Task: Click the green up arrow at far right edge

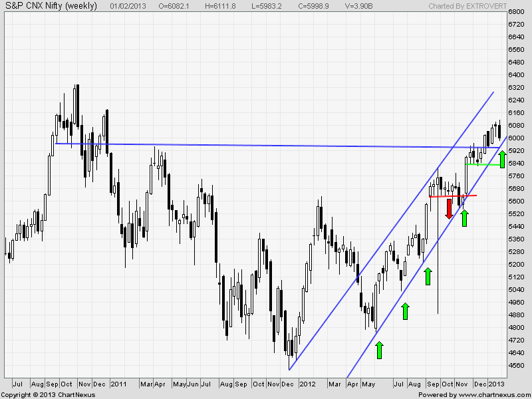Action: [503, 160]
